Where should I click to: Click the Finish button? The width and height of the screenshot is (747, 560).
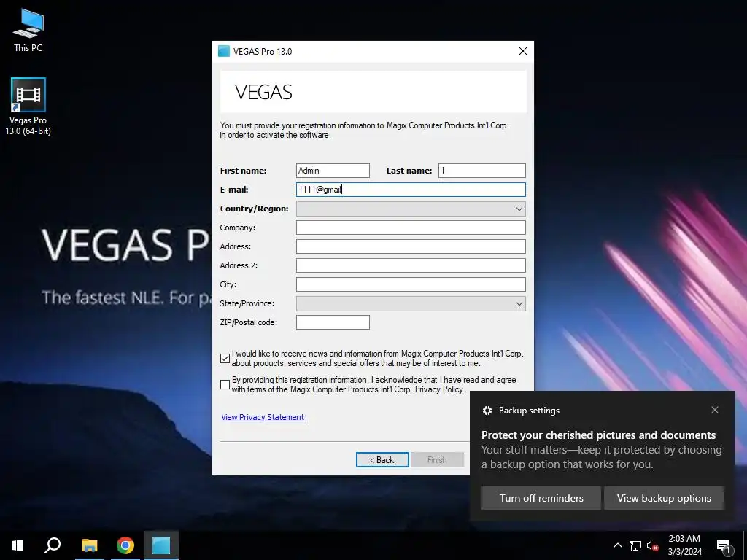click(437, 460)
